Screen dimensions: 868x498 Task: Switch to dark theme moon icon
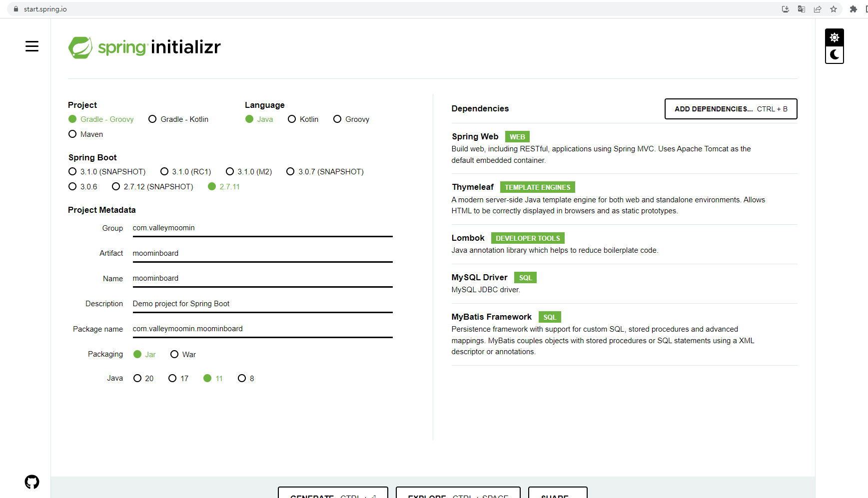pos(834,54)
